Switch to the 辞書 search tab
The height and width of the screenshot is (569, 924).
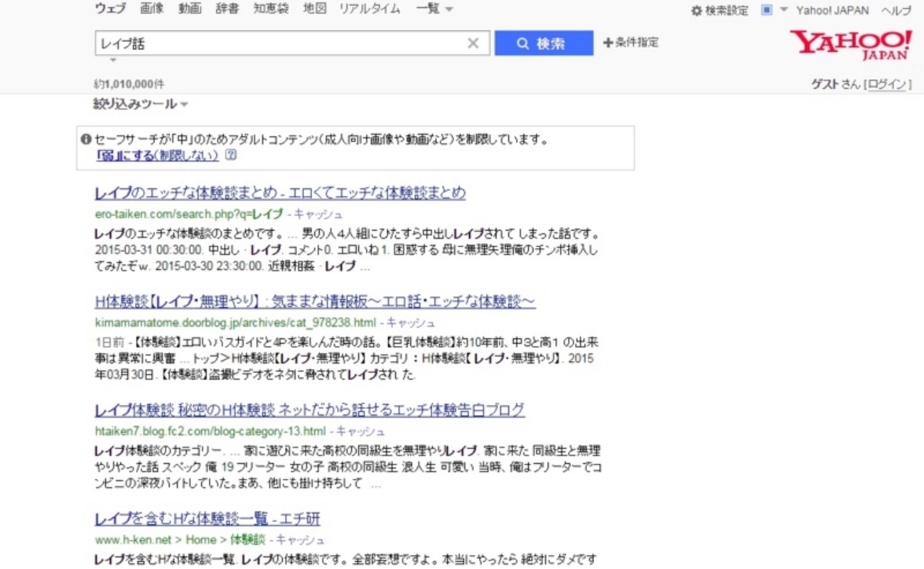click(x=227, y=9)
